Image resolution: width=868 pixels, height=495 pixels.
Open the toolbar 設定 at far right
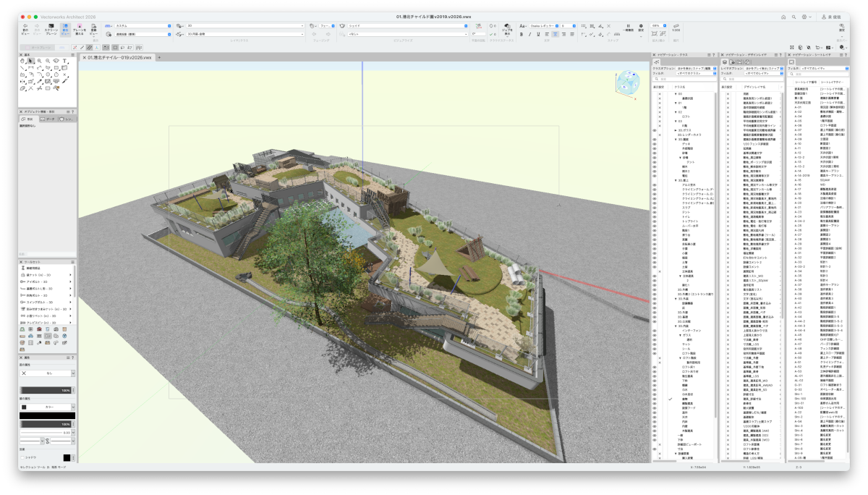pyautogui.click(x=841, y=30)
